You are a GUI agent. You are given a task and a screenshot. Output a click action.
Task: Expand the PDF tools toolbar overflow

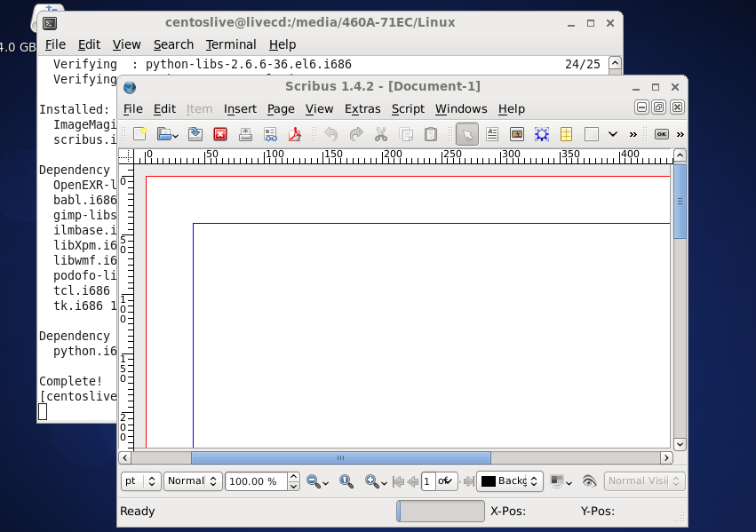(680, 134)
